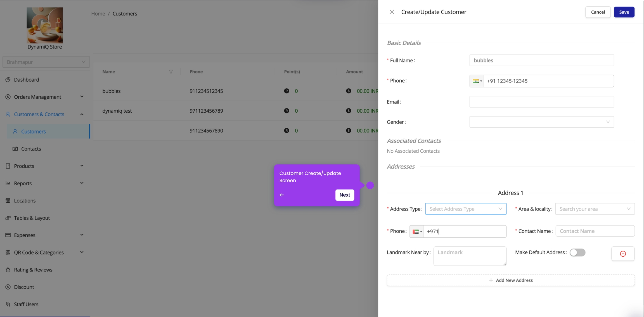The width and height of the screenshot is (644, 317).
Task: Click the Next button in the tour tooltip
Action: click(x=344, y=195)
